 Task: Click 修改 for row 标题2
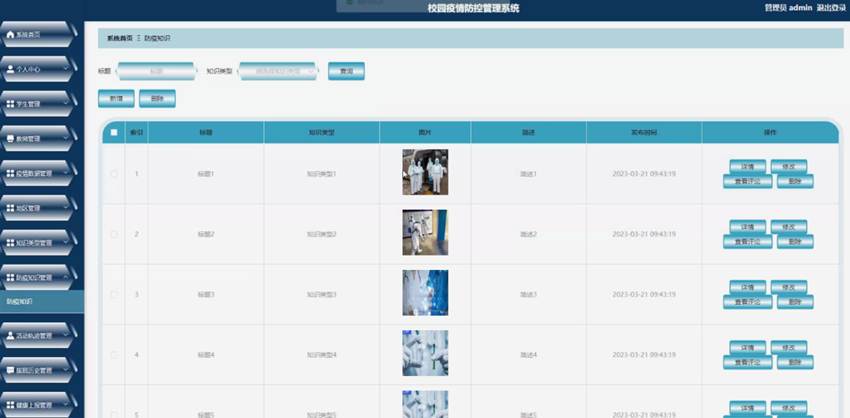tap(789, 227)
